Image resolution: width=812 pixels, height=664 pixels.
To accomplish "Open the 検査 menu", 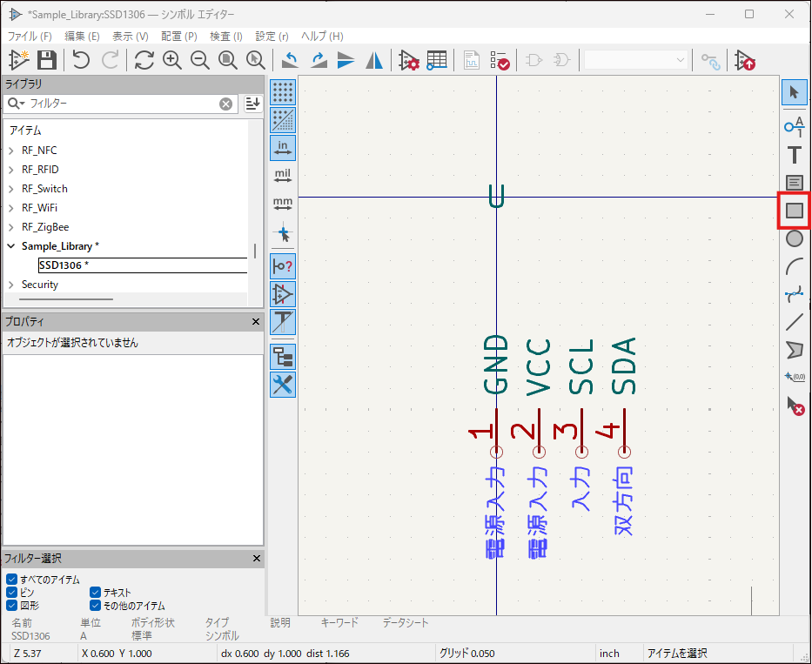I will (226, 37).
